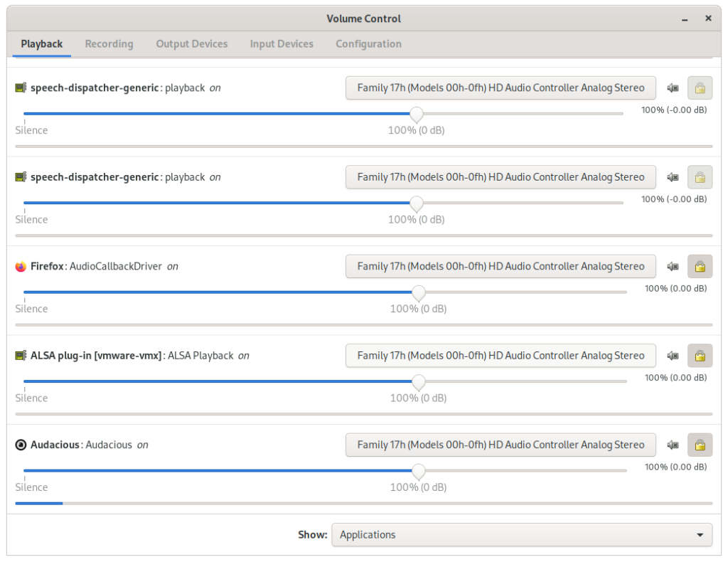Minimize the Volume Control window
The height and width of the screenshot is (562, 728).
[x=685, y=19]
